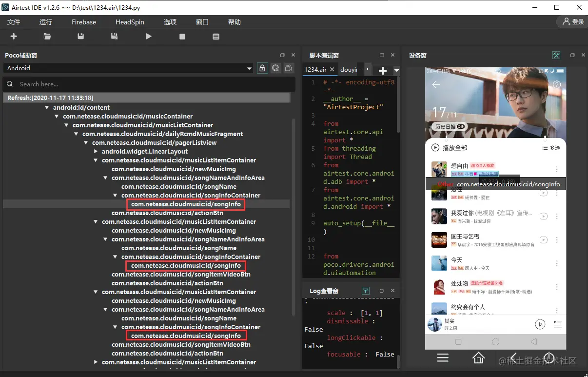Run the script with the play icon
The image size is (588, 377).
149,37
